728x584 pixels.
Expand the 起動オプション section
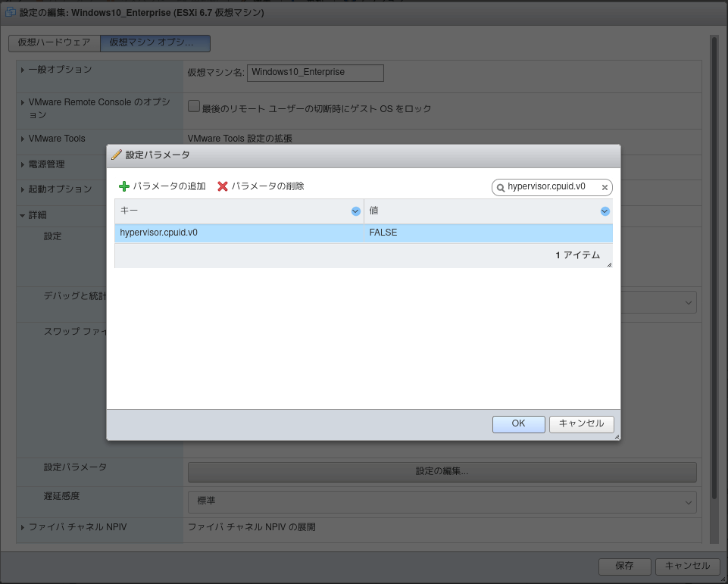point(22,189)
